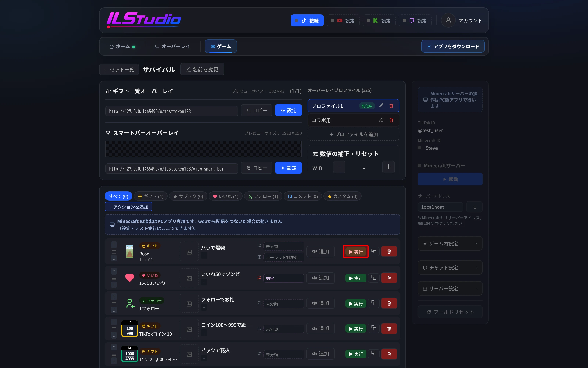
Task: Switch to the ホーム tab
Action: [122, 46]
